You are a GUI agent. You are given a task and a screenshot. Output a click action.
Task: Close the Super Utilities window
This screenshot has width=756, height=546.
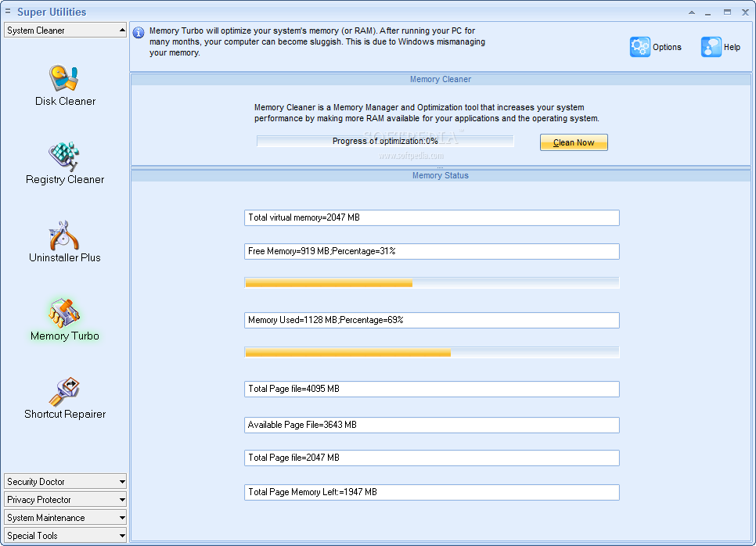coord(745,13)
